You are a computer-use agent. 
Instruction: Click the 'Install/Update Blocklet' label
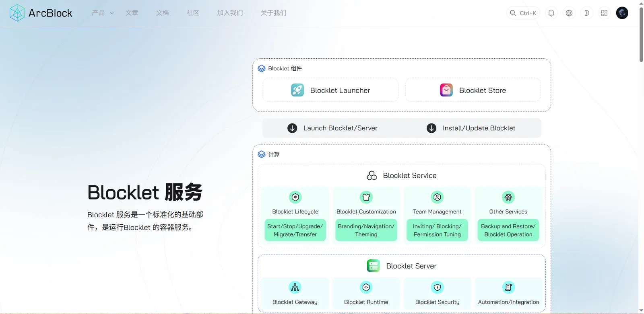pos(479,128)
